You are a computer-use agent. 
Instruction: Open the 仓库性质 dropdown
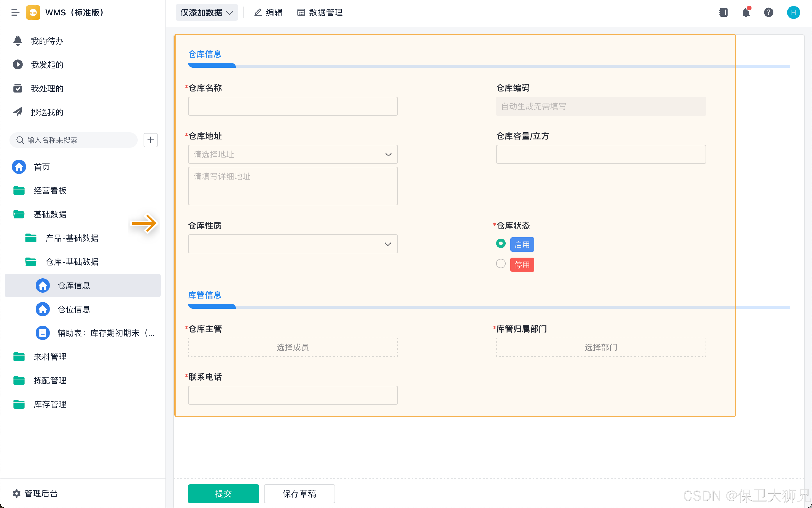pos(293,244)
